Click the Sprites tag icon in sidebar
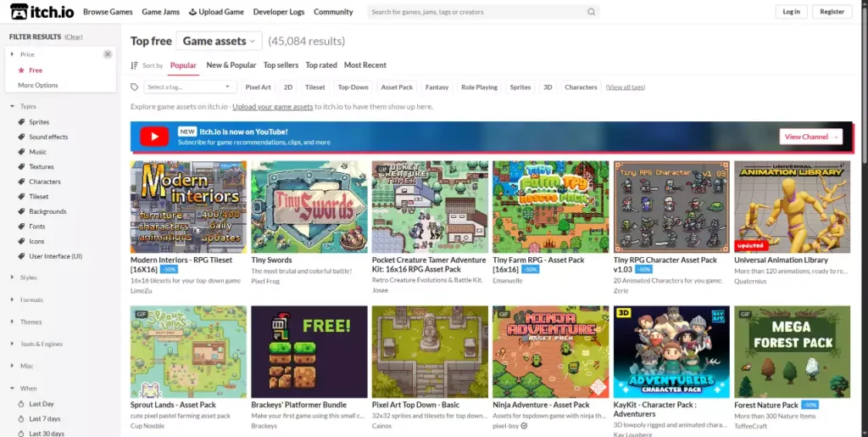The height and width of the screenshot is (437, 868). [21, 122]
